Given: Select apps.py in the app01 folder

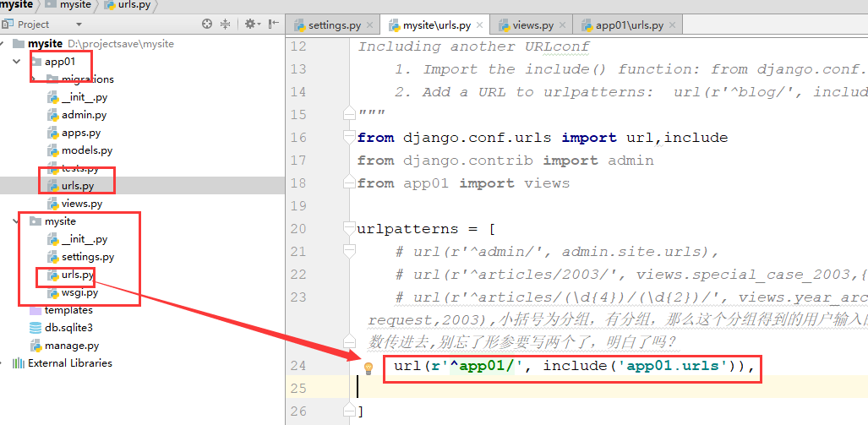Looking at the screenshot, I should (x=81, y=133).
